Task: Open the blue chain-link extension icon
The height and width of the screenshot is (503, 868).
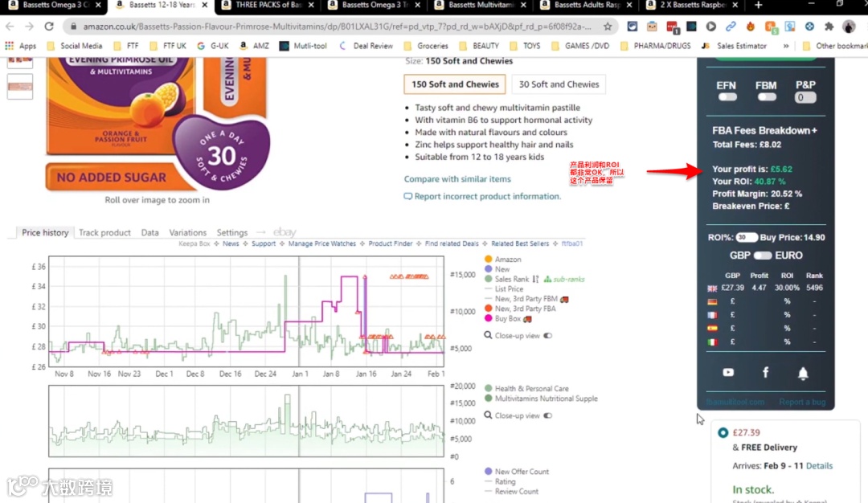Action: (x=731, y=26)
